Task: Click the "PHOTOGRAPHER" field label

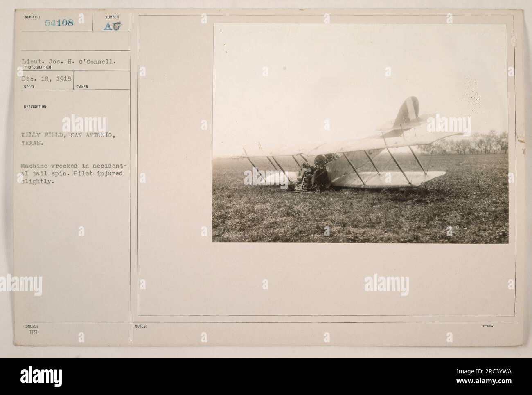Action: 38,67
